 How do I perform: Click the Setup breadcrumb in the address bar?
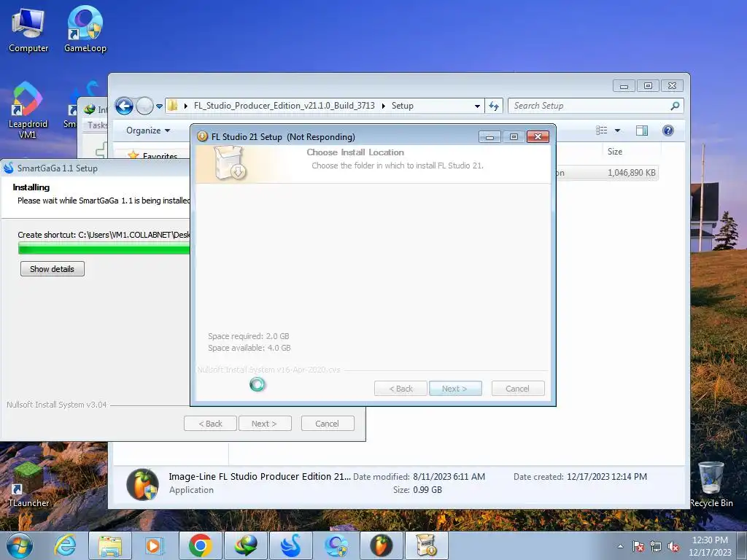tap(402, 106)
